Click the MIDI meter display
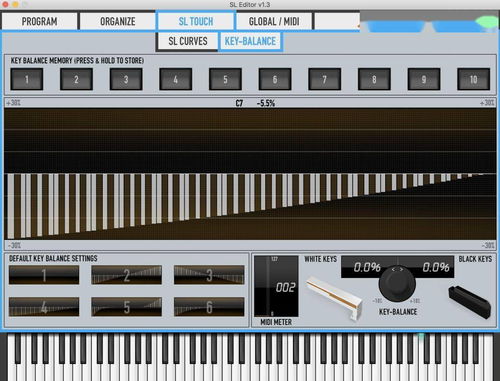The height and width of the screenshot is (381, 500). [x=276, y=286]
